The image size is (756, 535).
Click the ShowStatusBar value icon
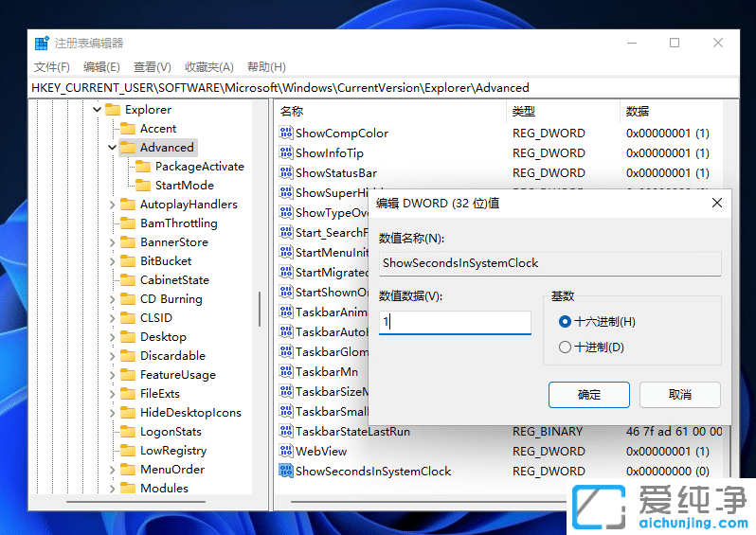286,172
